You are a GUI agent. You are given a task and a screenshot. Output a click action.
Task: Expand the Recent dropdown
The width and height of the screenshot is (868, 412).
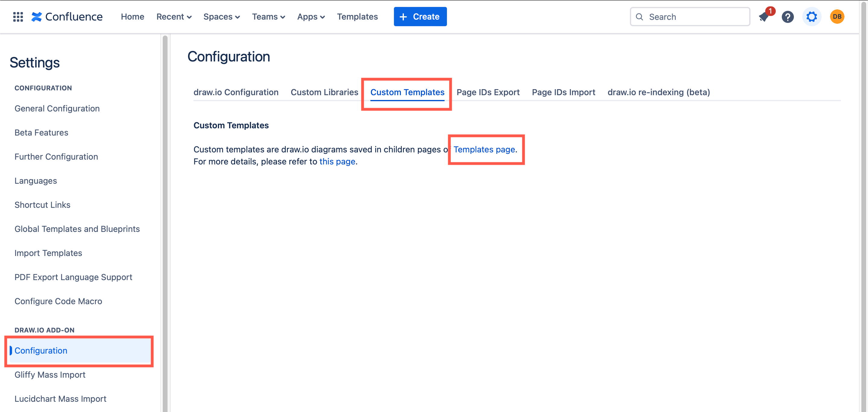coord(174,17)
